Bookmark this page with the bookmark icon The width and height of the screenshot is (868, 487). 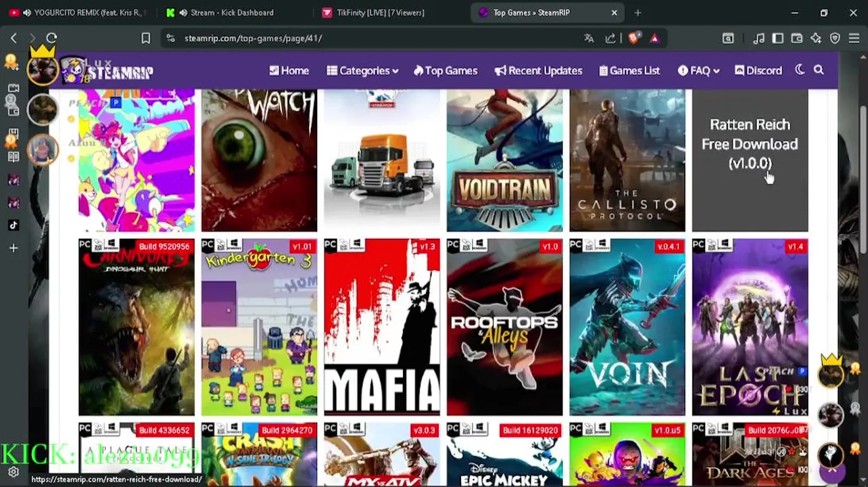click(x=145, y=39)
